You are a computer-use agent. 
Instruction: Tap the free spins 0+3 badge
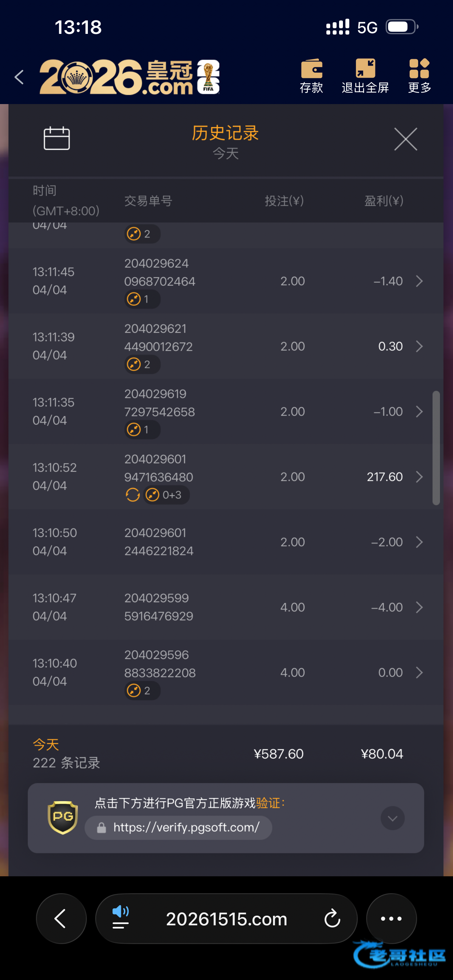[166, 495]
